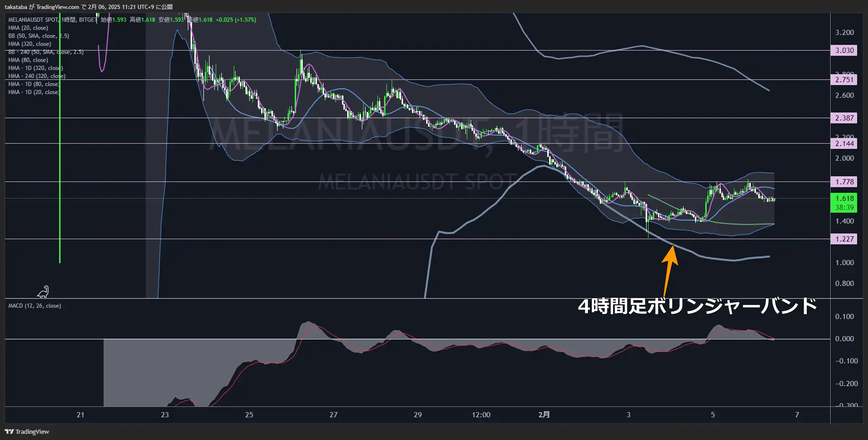Click the 27 date on time axis

click(x=333, y=415)
